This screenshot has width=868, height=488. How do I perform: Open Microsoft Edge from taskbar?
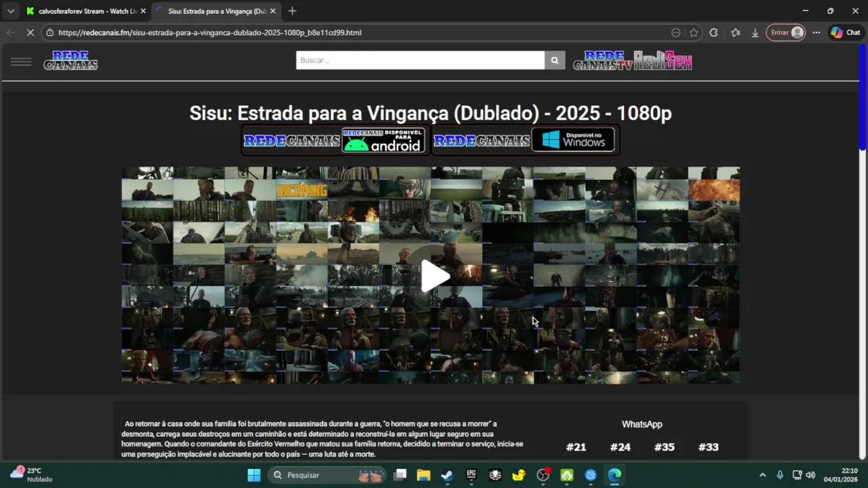614,475
